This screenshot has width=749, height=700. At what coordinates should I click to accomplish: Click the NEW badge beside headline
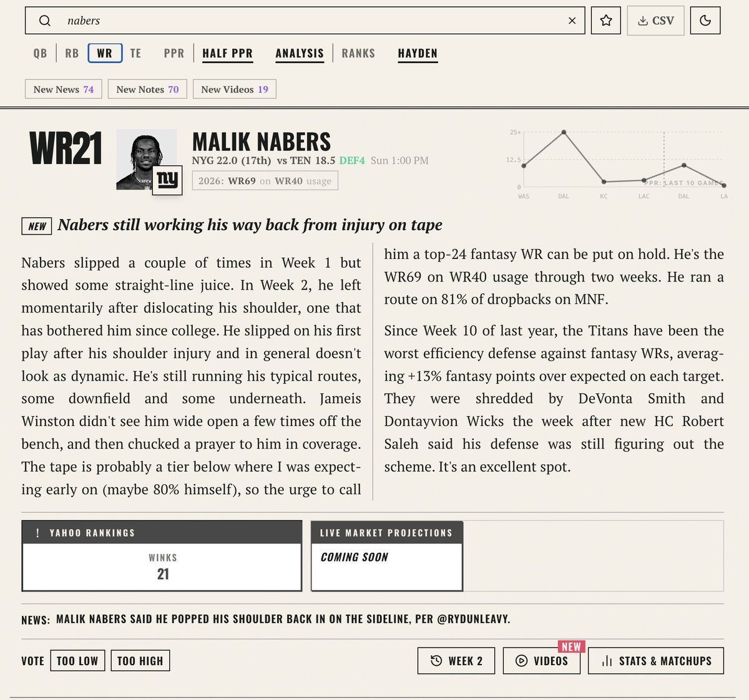pos(37,226)
